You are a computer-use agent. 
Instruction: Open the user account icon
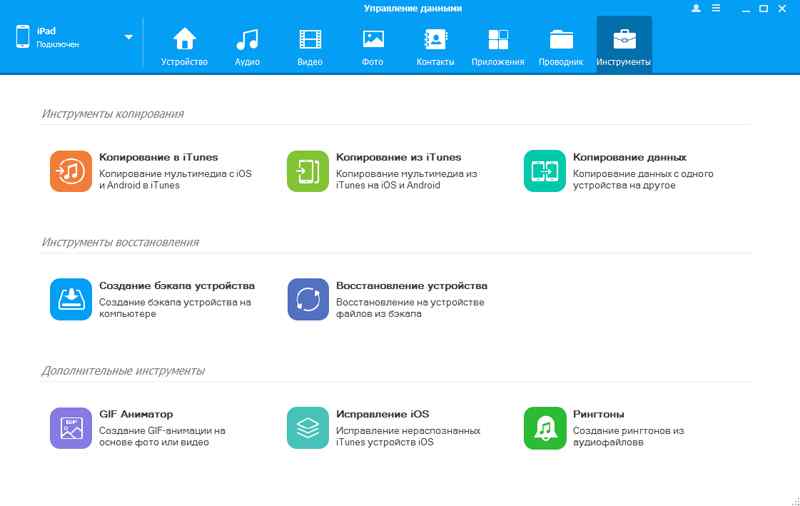tap(695, 8)
